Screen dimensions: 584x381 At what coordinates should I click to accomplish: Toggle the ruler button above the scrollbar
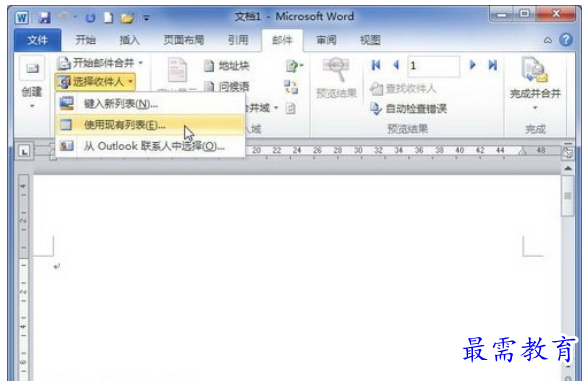click(x=568, y=153)
